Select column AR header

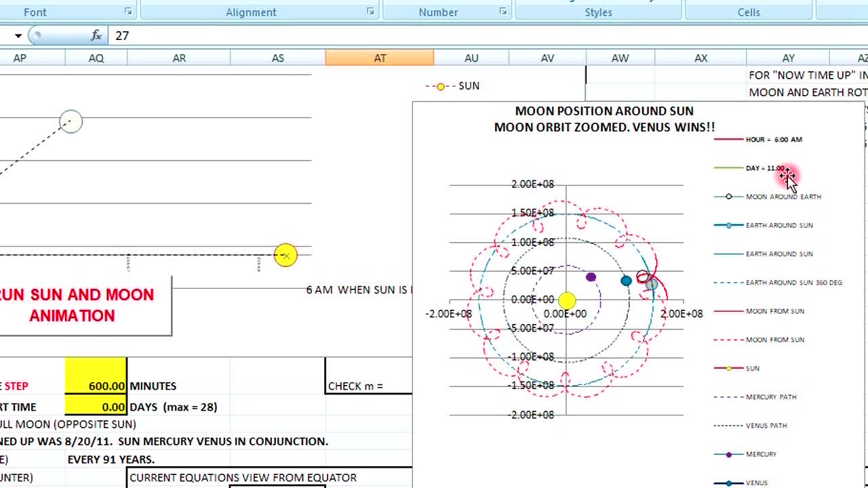[x=179, y=58]
